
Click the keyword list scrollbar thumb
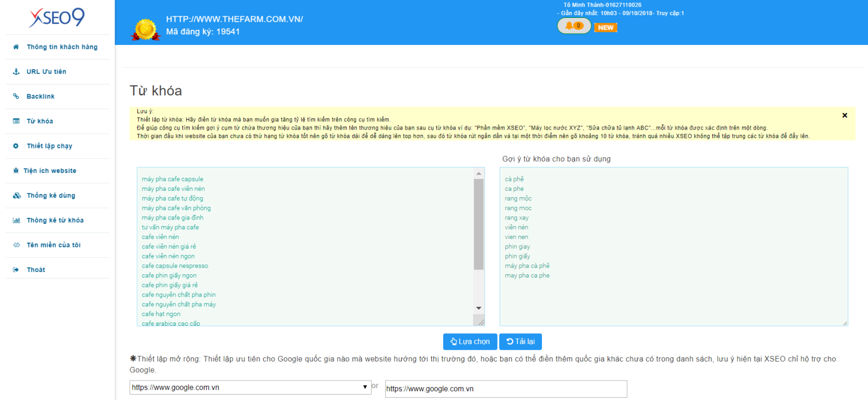click(x=478, y=224)
